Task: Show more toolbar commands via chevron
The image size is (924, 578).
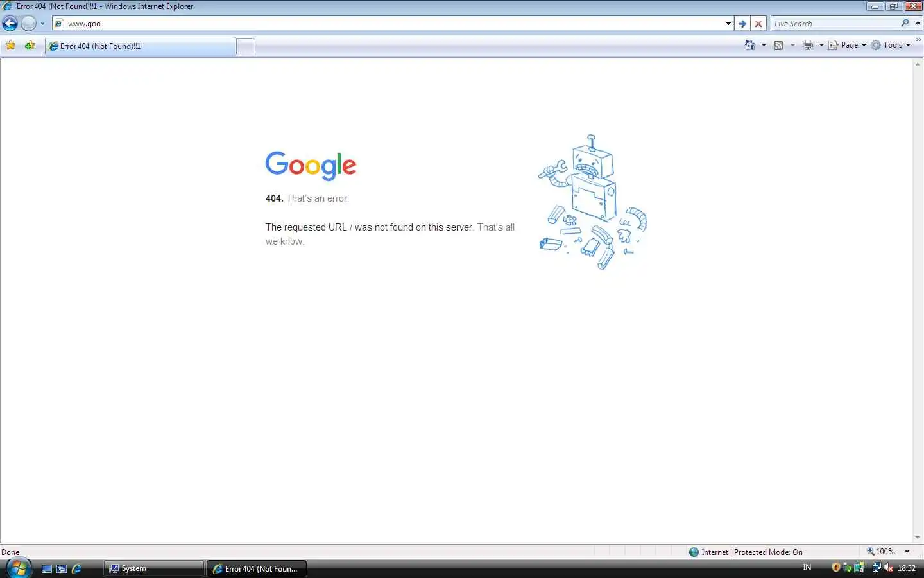Action: (918, 40)
